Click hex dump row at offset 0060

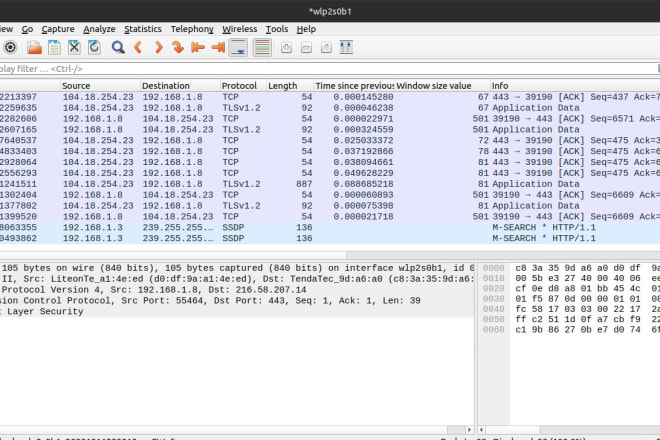coord(570,330)
